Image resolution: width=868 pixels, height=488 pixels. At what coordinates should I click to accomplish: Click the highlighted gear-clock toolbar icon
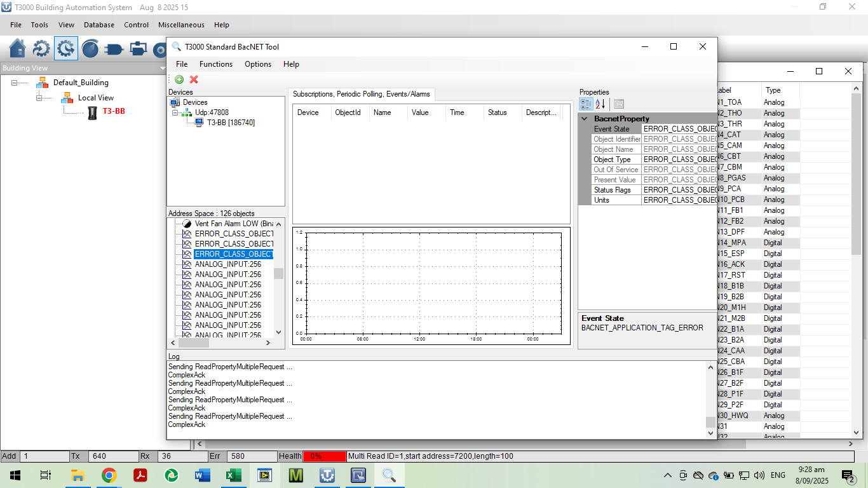66,48
